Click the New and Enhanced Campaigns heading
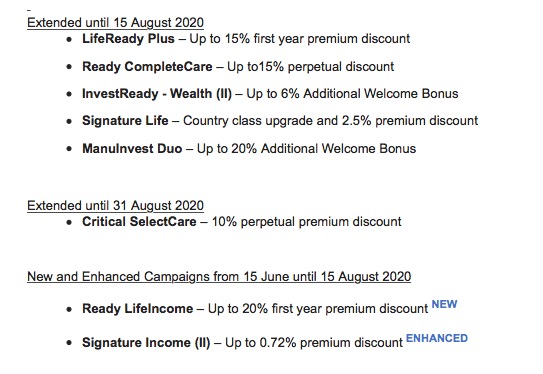This screenshot has width=543, height=374. (x=219, y=277)
